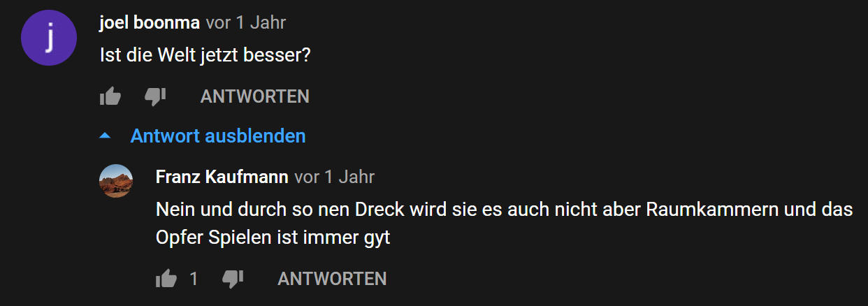
Task: Click joel boonma's 'vor 1 Jahr' timestamp
Action: pyautogui.click(x=246, y=22)
